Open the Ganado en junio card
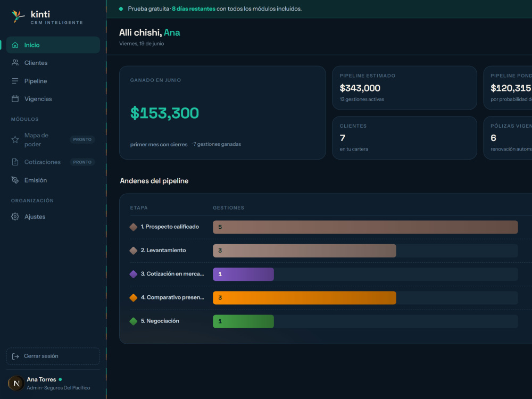 [222, 113]
